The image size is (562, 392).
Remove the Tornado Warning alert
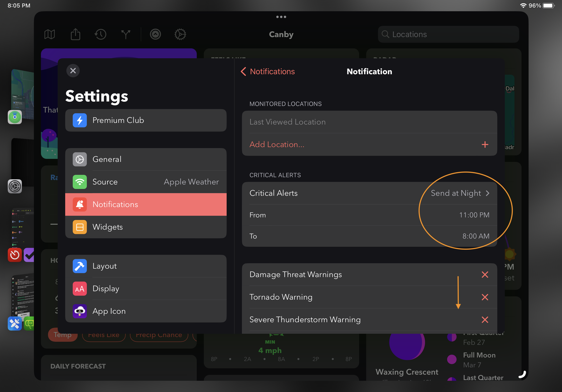485,297
